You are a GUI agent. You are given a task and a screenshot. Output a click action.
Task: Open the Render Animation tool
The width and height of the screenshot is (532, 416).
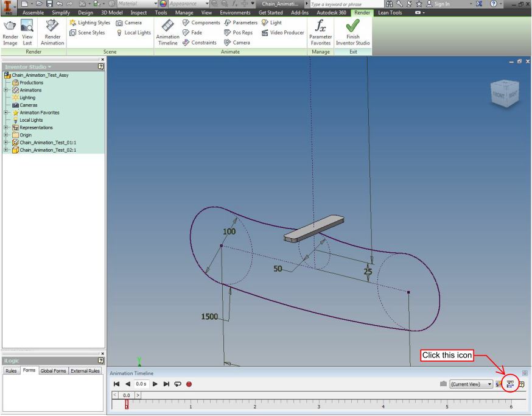point(52,30)
